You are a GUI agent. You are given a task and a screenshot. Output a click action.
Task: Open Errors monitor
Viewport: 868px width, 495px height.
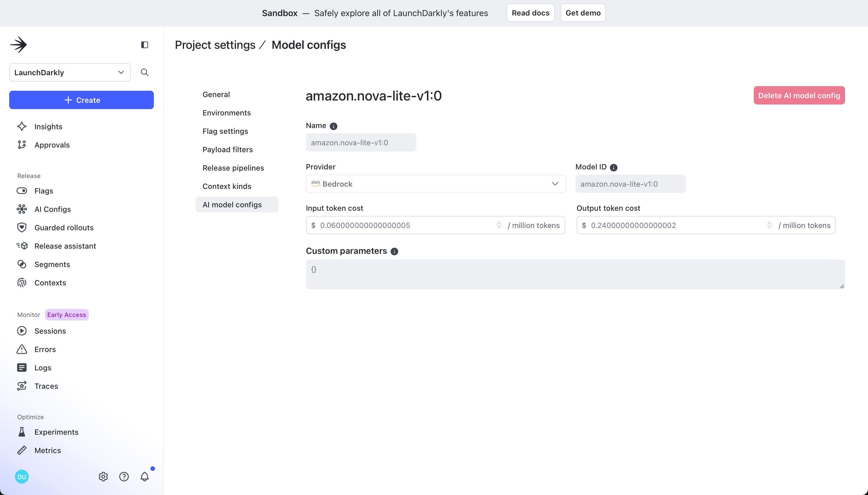point(45,349)
